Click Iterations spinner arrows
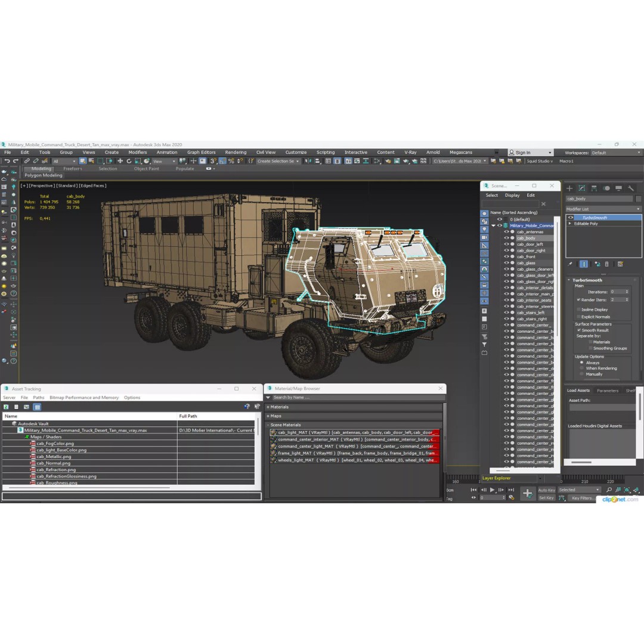 (627, 292)
